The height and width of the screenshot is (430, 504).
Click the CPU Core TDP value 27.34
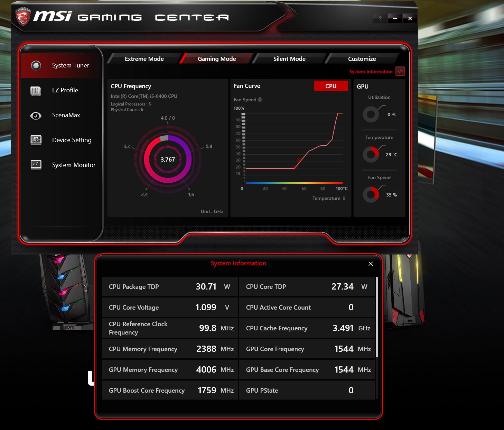(x=343, y=286)
